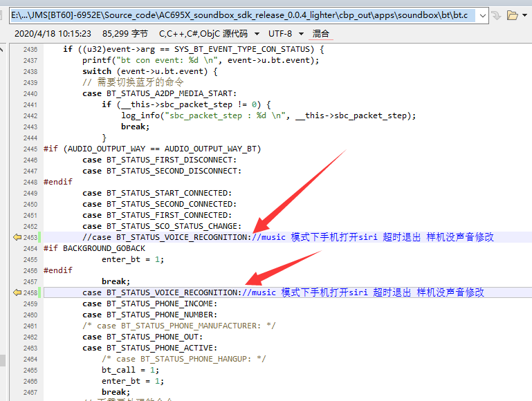Click the grayed-out redo arrow icon
Viewport: 532px width, 401px height.
(x=497, y=16)
